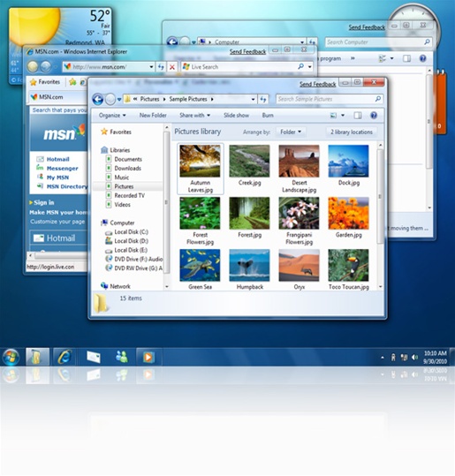The width and height of the screenshot is (455, 476).
Task: Change the view icon in Pictures toolbar
Action: click(333, 116)
